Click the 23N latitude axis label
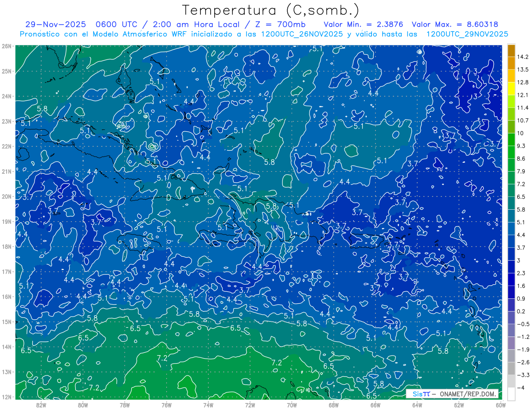532x411 pixels. point(7,121)
